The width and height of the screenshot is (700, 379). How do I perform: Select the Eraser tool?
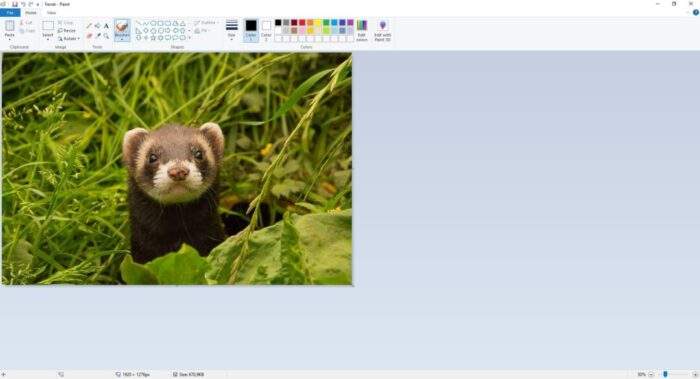pos(89,36)
